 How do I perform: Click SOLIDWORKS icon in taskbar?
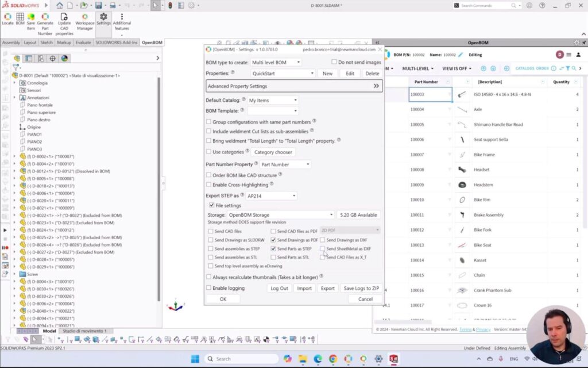(393, 359)
